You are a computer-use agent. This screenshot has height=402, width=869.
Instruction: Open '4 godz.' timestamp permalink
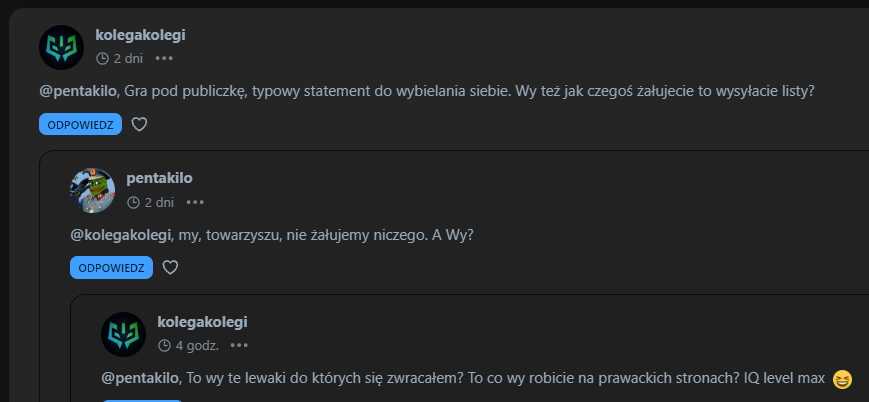pyautogui.click(x=197, y=345)
